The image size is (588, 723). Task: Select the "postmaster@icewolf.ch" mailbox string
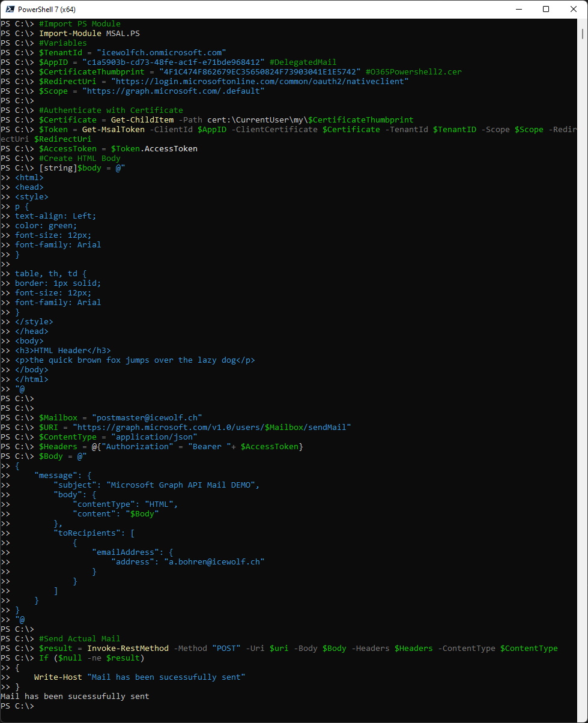147,418
